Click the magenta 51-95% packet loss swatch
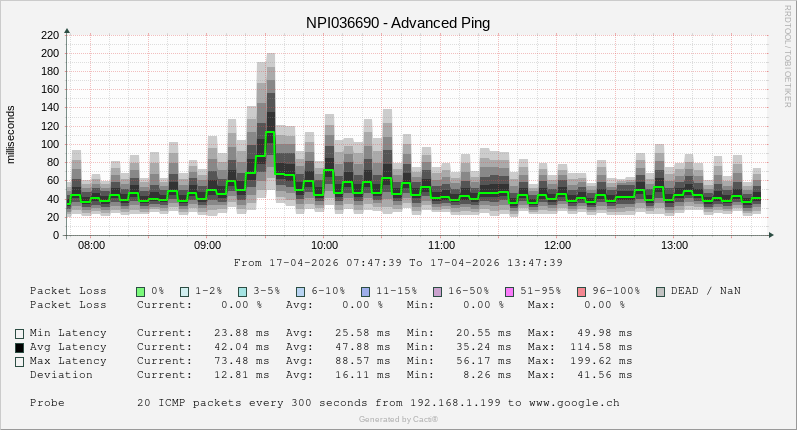Viewport: 797px width, 430px height. [x=509, y=291]
